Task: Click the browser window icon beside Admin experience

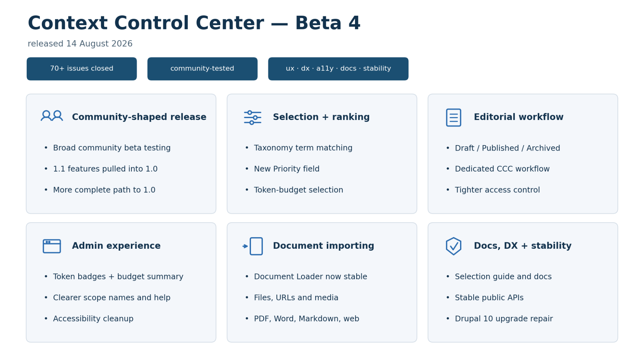Action: [x=52, y=246]
